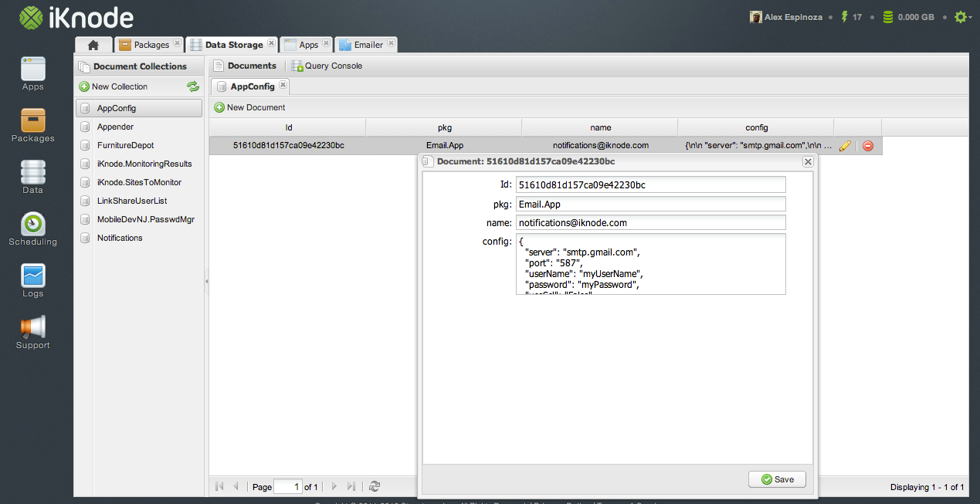
Task: Select the LinkShareUserList collection
Action: click(x=139, y=201)
